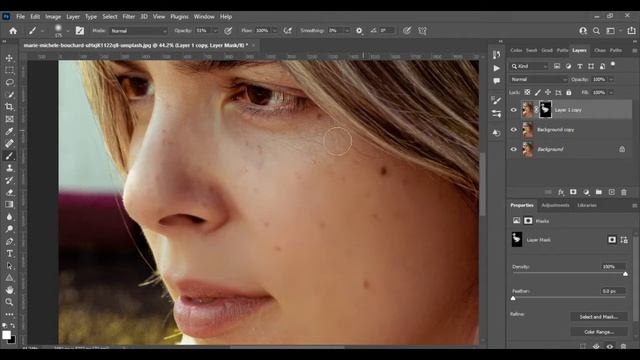Click add layer mask icon in Layers panel
The image size is (640, 360).
coord(573,192)
